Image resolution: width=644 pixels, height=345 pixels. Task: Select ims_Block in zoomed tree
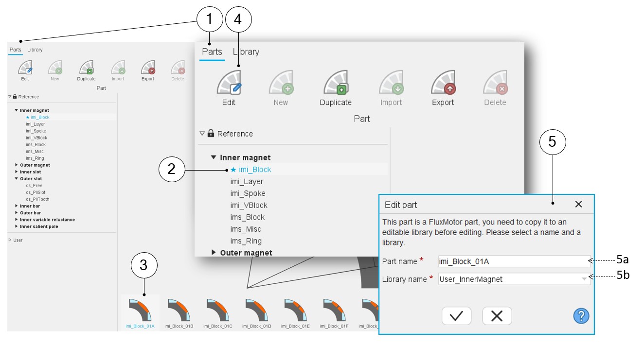(x=248, y=217)
